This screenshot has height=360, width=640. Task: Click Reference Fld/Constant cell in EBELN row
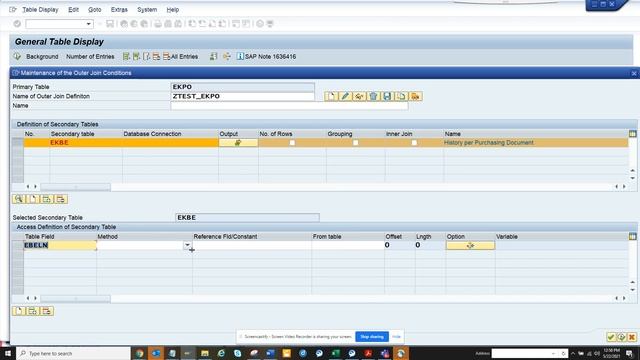[x=252, y=245]
